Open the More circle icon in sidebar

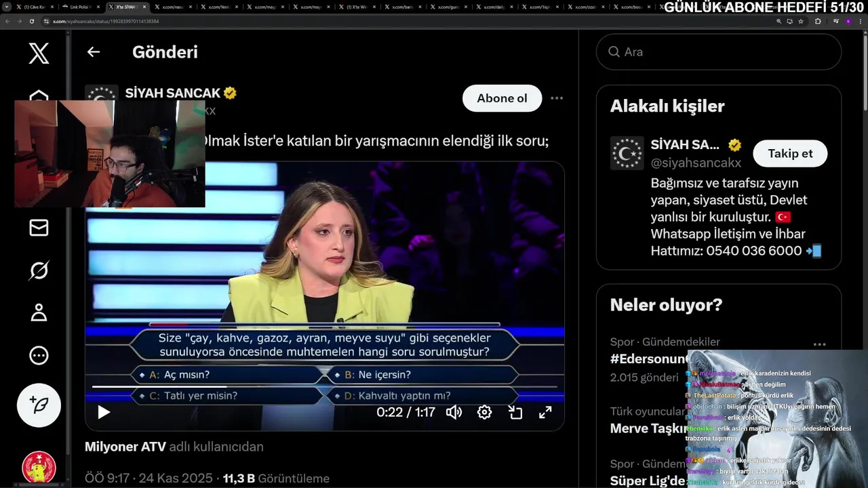pyautogui.click(x=39, y=355)
